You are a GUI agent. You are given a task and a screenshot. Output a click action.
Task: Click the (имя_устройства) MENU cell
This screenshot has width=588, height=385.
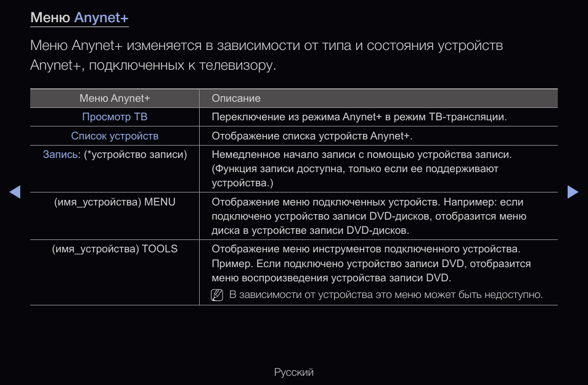pos(115,202)
